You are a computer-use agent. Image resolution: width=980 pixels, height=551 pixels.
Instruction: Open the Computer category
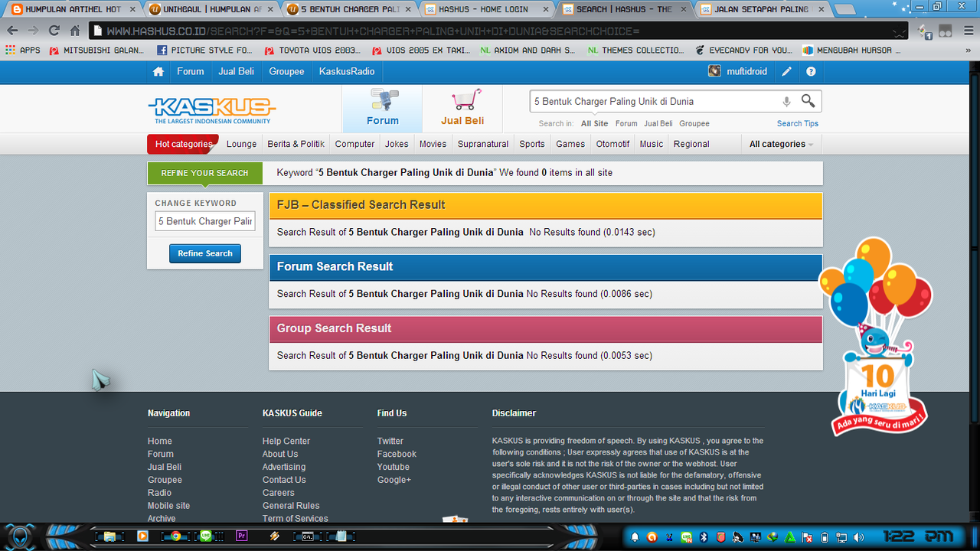click(x=354, y=144)
